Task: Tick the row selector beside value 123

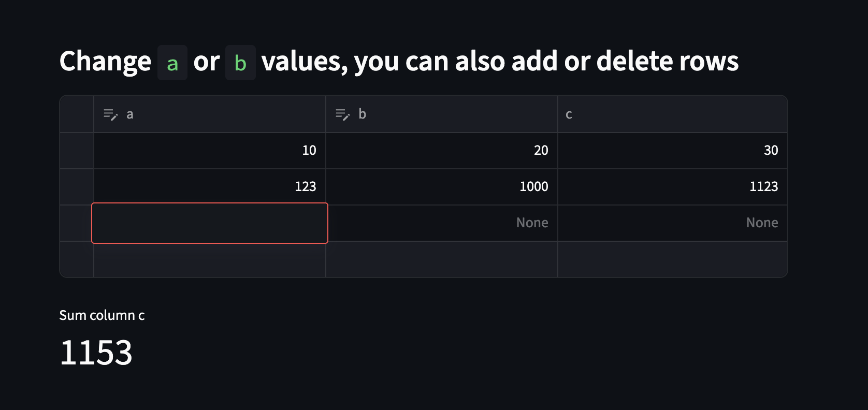Action: click(77, 187)
